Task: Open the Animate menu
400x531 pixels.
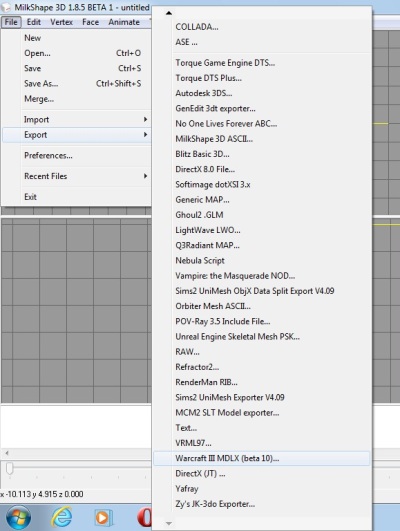Action: pyautogui.click(x=124, y=22)
